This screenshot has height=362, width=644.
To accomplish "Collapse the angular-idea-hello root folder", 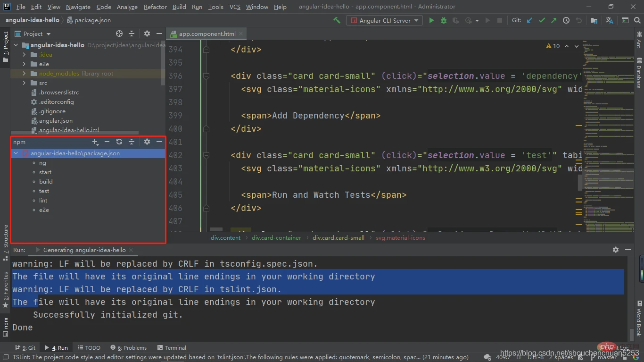I will tap(16, 45).
